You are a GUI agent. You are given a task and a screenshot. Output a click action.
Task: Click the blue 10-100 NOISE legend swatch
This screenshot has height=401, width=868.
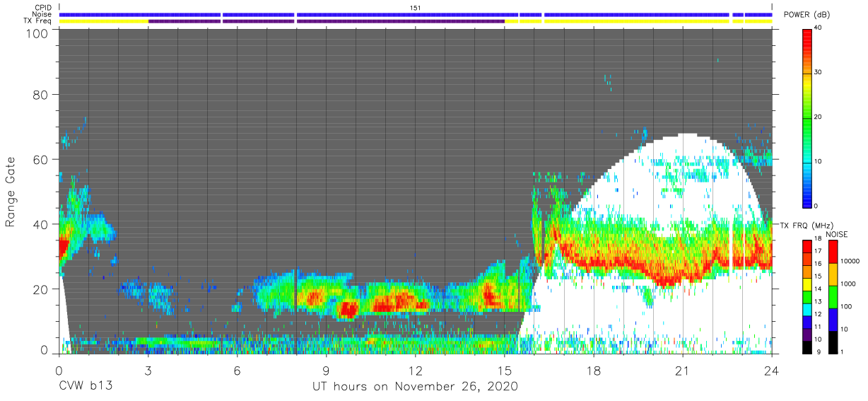click(x=832, y=319)
